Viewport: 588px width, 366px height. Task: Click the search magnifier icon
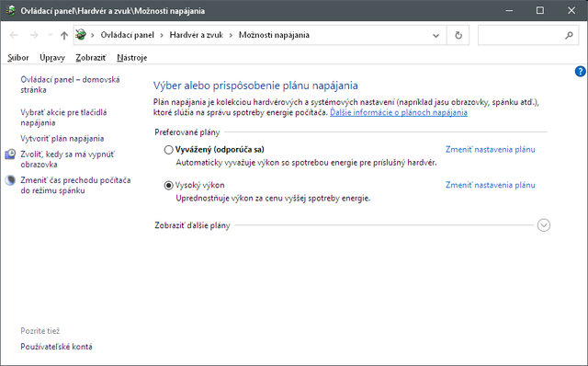click(x=569, y=35)
